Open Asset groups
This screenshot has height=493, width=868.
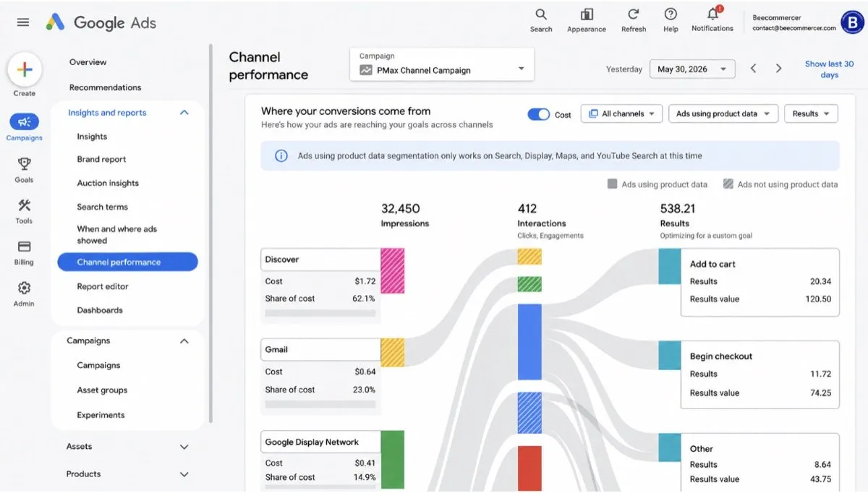click(x=102, y=390)
